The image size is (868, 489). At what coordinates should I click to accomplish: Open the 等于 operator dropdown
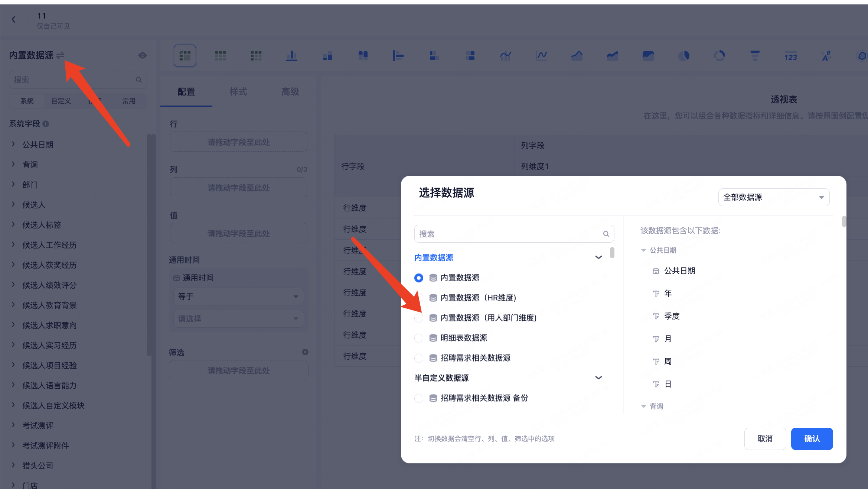click(238, 297)
